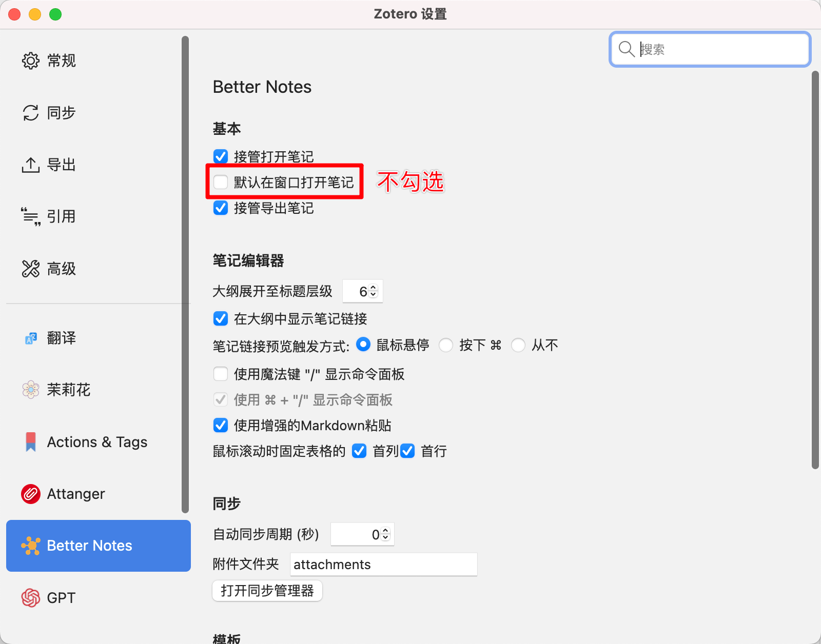
Task: Click the 自动同步周期 number field
Action: [x=362, y=534]
